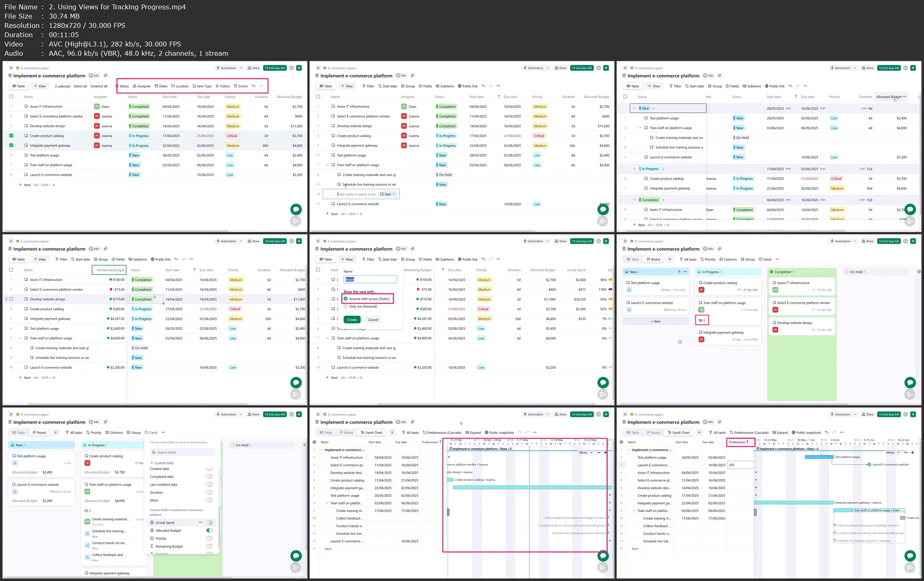This screenshot has height=581, width=924.
Task: Enable the Effort card field toggle
Action: click(x=209, y=500)
